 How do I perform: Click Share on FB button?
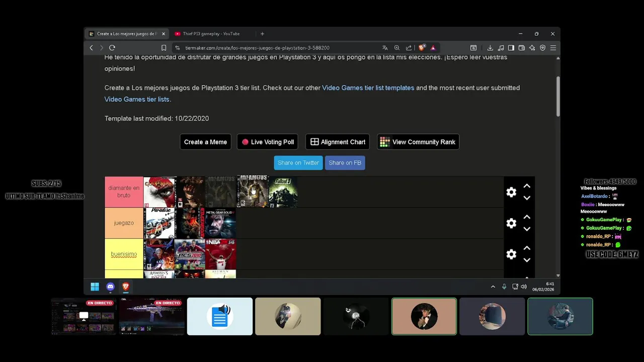tap(345, 163)
